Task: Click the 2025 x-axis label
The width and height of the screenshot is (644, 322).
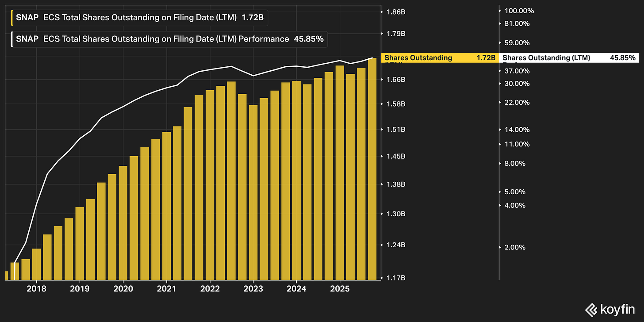Action: (339, 289)
